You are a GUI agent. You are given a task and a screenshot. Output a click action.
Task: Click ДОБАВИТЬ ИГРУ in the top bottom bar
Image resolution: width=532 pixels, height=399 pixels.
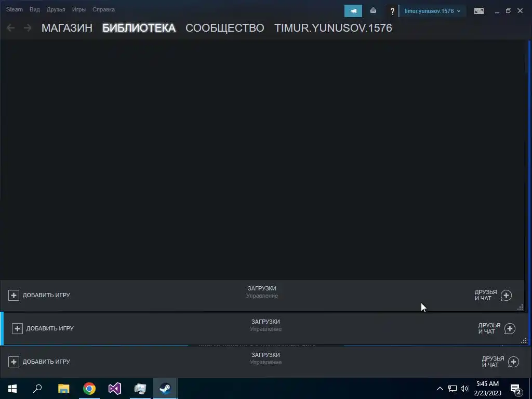[x=46, y=295]
